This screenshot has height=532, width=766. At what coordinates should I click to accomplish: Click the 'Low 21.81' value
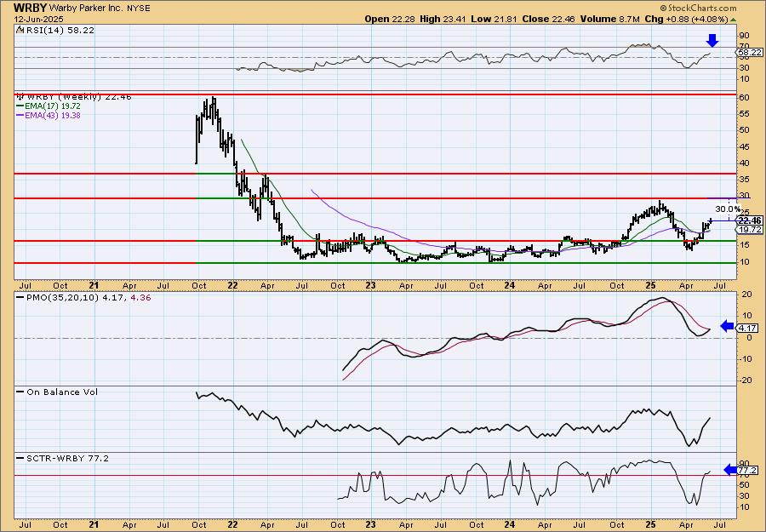pos(494,19)
